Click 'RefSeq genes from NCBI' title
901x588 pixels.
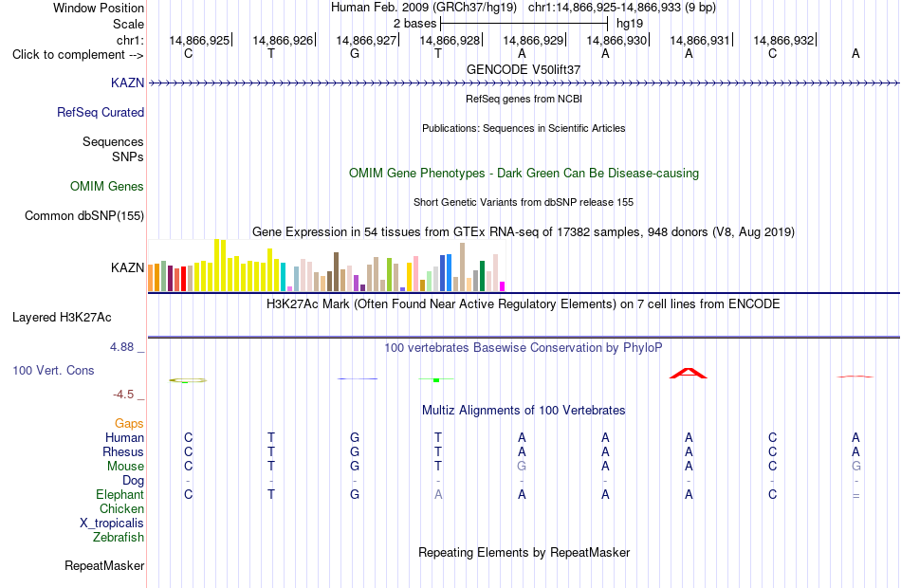point(524,99)
